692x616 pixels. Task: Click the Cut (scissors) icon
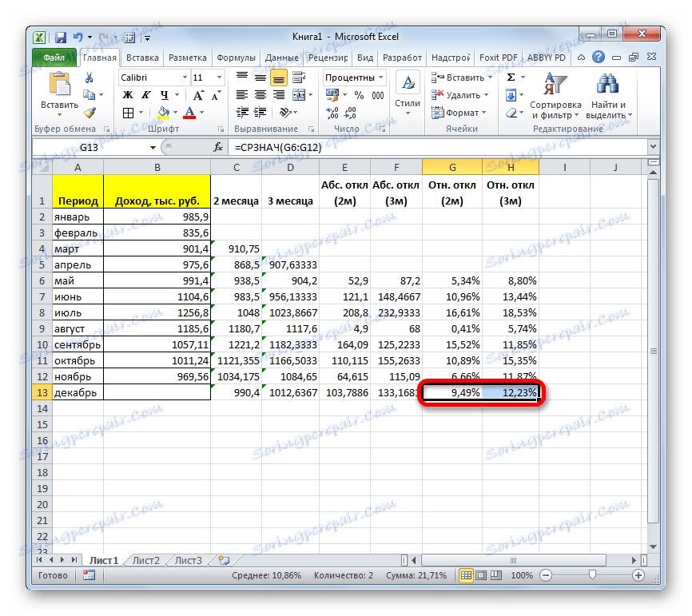click(88, 77)
